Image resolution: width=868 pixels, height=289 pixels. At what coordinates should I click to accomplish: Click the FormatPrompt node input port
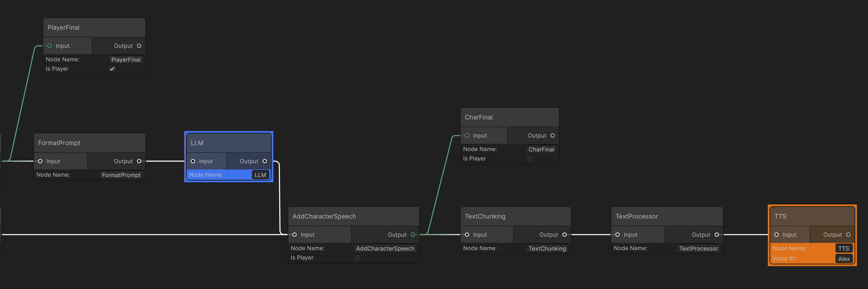40,161
